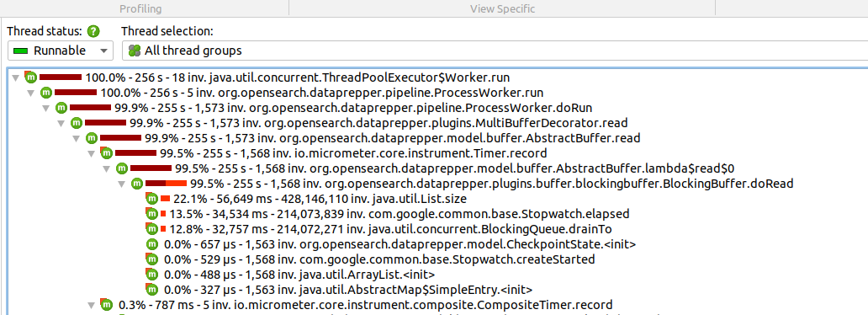The height and width of the screenshot is (315, 868).
Task: Click method icon of Stopwatch.createStarted
Action: click(x=151, y=259)
